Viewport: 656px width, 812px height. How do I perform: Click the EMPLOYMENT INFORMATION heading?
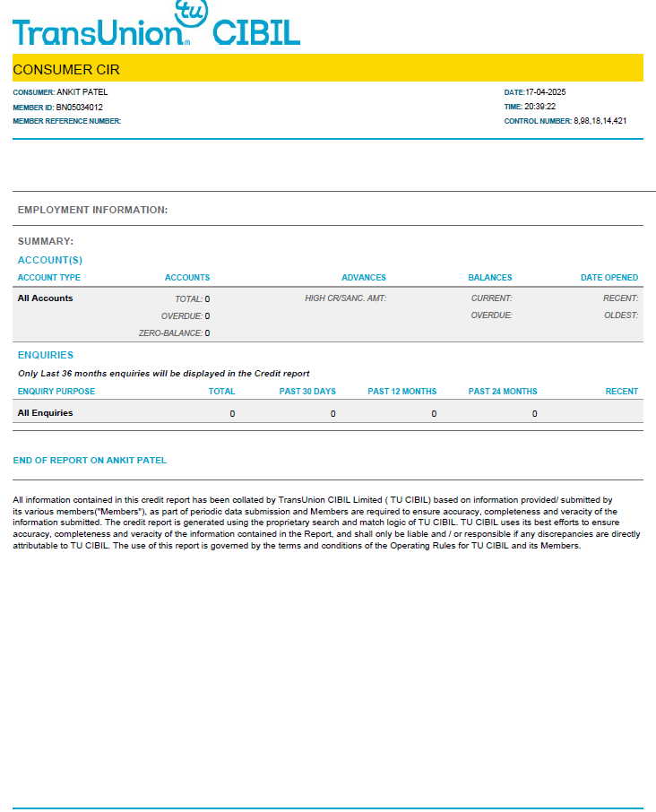click(92, 210)
